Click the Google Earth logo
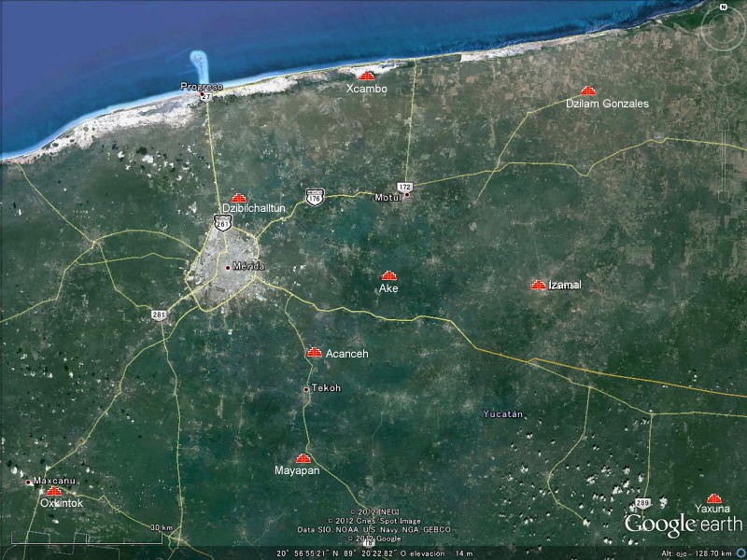 684,524
